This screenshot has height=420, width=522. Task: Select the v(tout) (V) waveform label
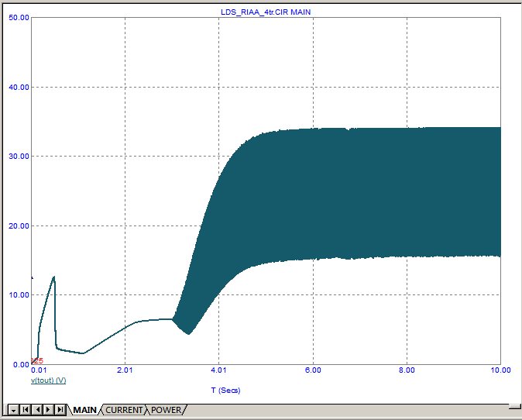(x=48, y=380)
